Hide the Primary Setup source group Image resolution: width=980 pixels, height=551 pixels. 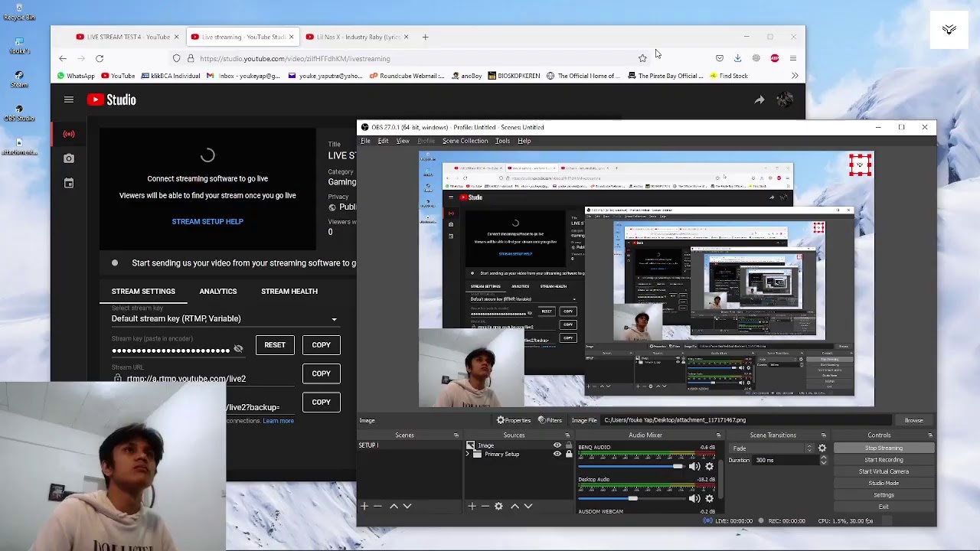[557, 454]
